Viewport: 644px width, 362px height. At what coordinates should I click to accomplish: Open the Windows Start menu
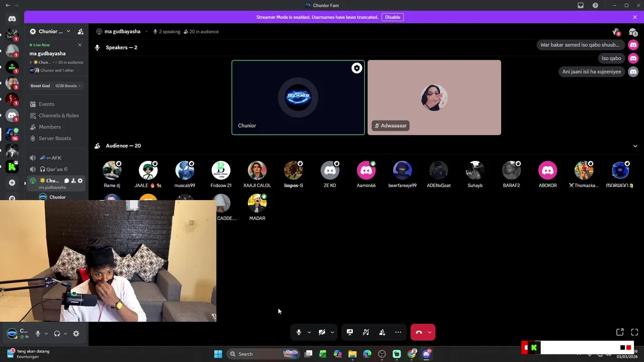(218, 354)
